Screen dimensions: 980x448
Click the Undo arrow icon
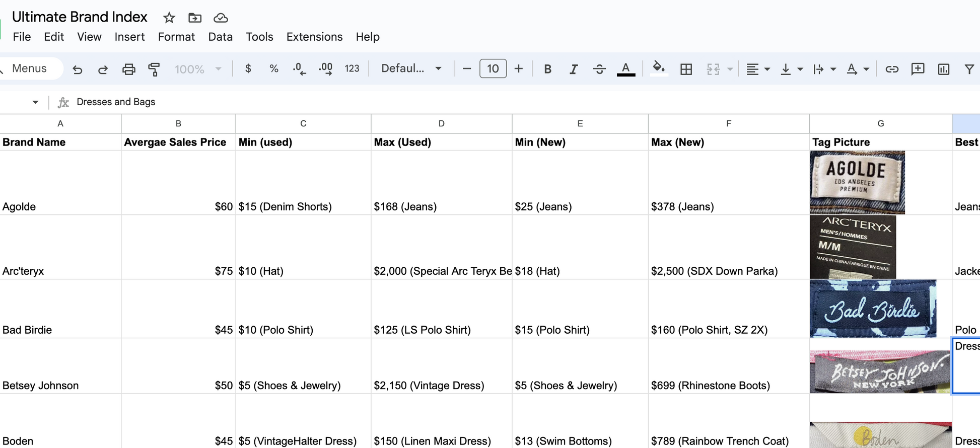click(77, 69)
